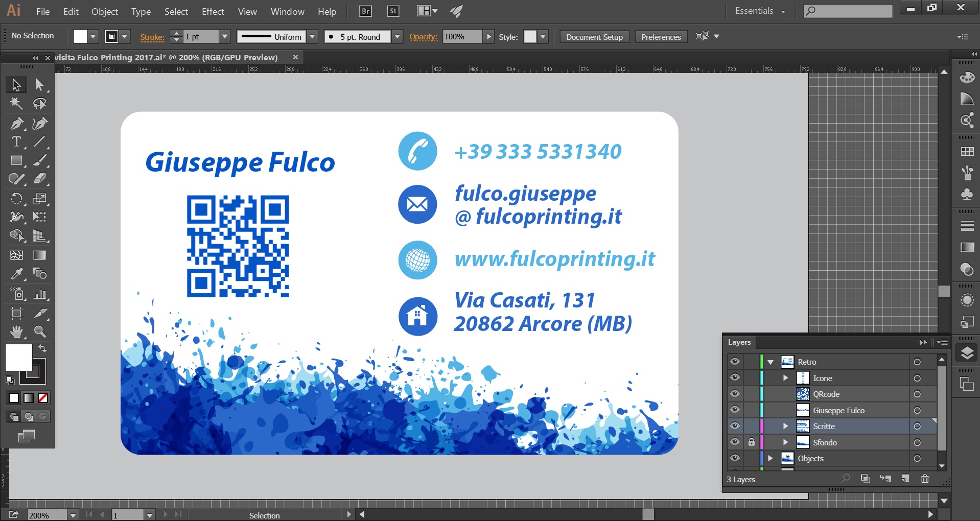Click the large white Fill box

pyautogui.click(x=18, y=357)
